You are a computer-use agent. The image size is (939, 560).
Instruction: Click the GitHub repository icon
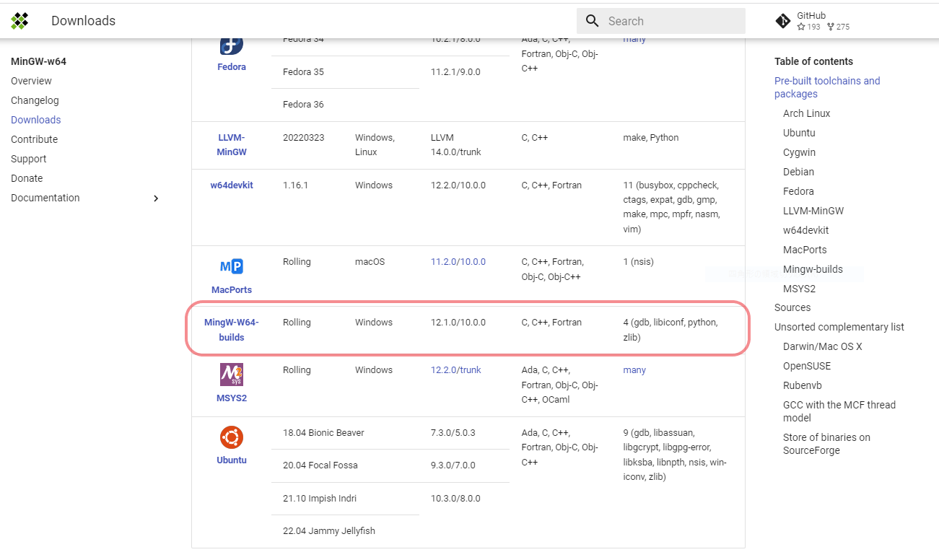pos(782,21)
